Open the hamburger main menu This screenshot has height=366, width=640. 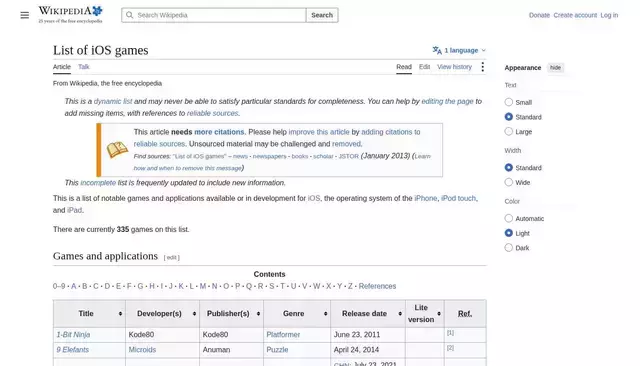[24, 15]
